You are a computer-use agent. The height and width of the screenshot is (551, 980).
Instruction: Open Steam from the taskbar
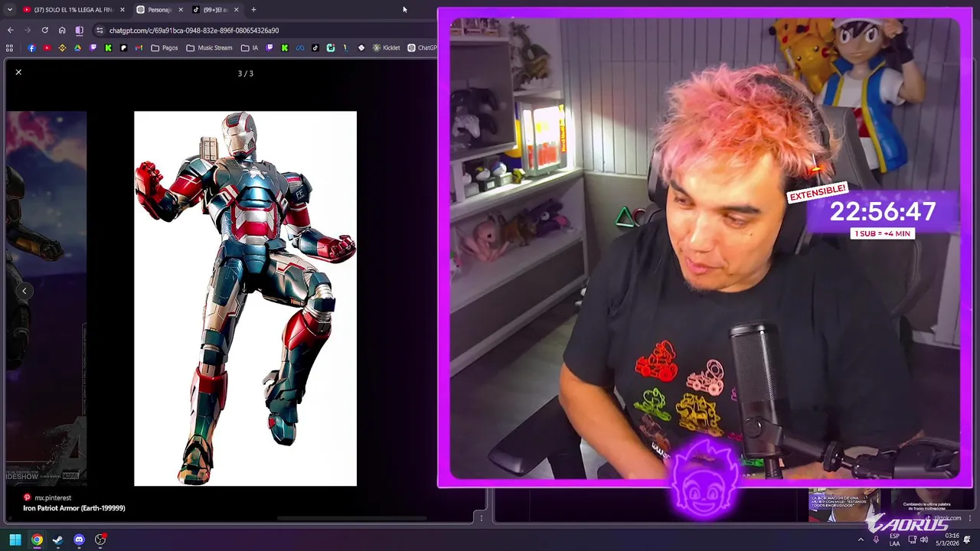[x=57, y=540]
